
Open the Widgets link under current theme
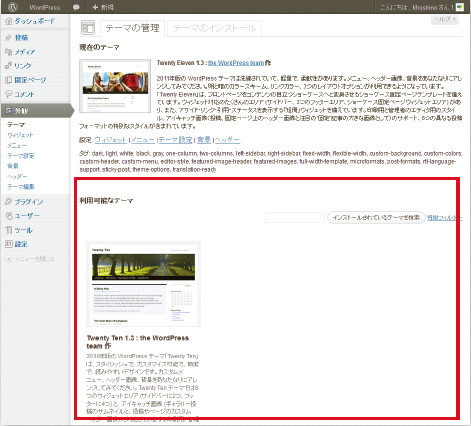point(110,140)
